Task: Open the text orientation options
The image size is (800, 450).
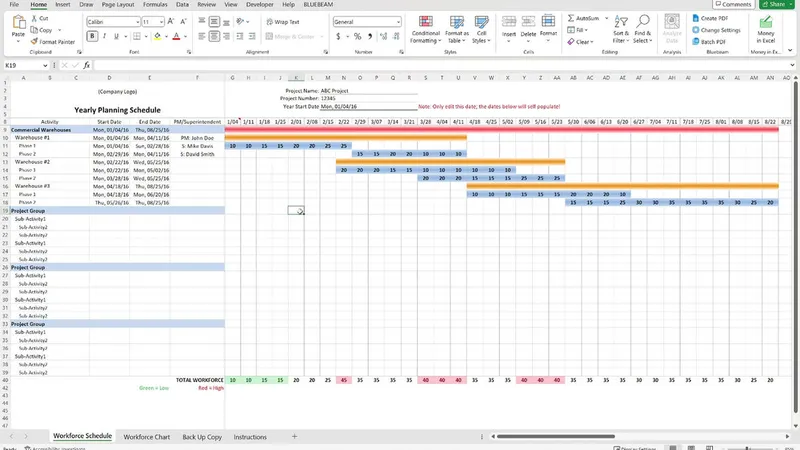Action: click(242, 21)
